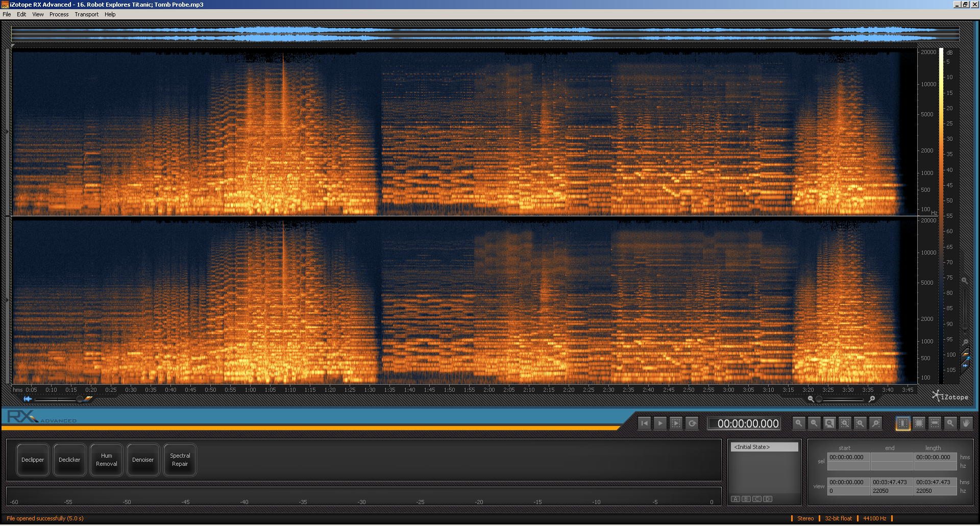This screenshot has height=526, width=980.
Task: Open the Spectral Repair module
Action: (180, 460)
